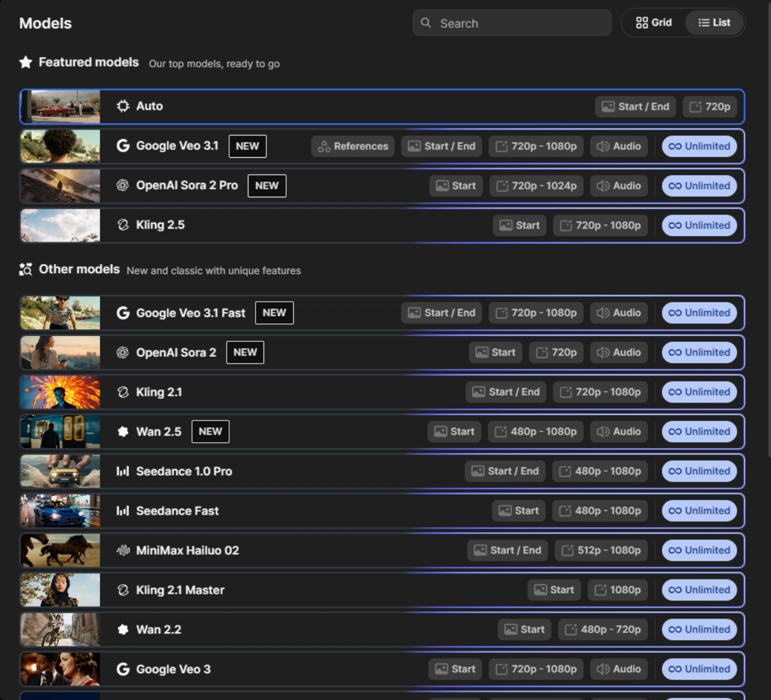
Task: Click the 1080p badge on Kling 2.1 Master
Action: [x=617, y=590]
